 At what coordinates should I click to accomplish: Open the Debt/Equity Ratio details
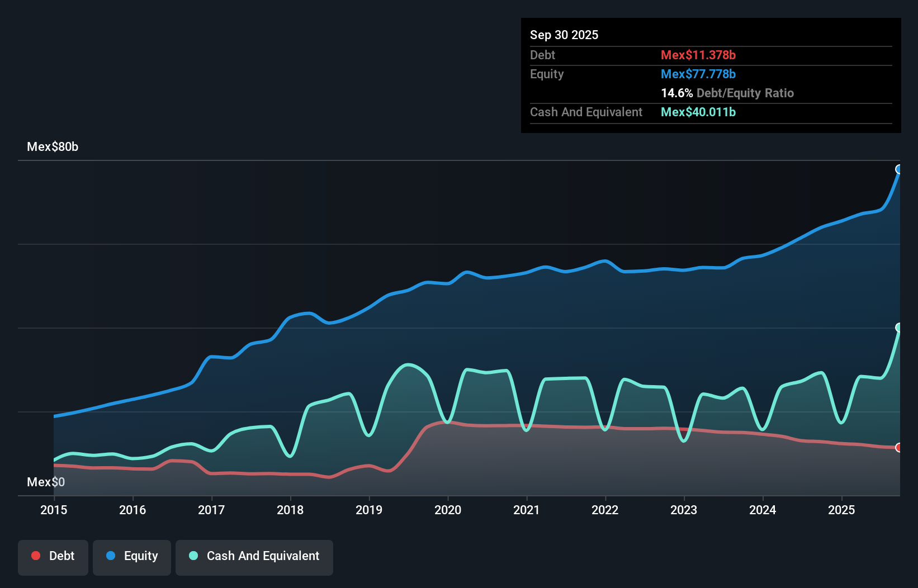(727, 93)
